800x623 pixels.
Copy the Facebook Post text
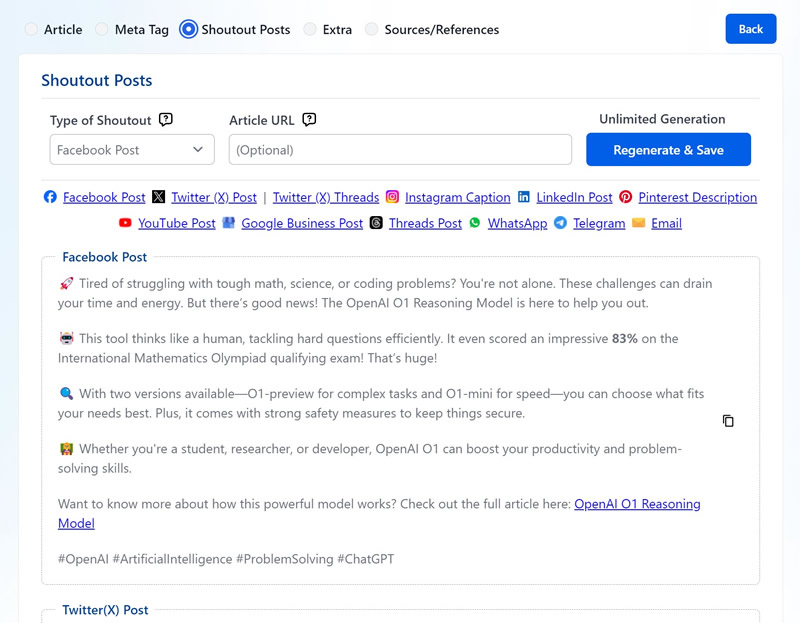pyautogui.click(x=728, y=421)
